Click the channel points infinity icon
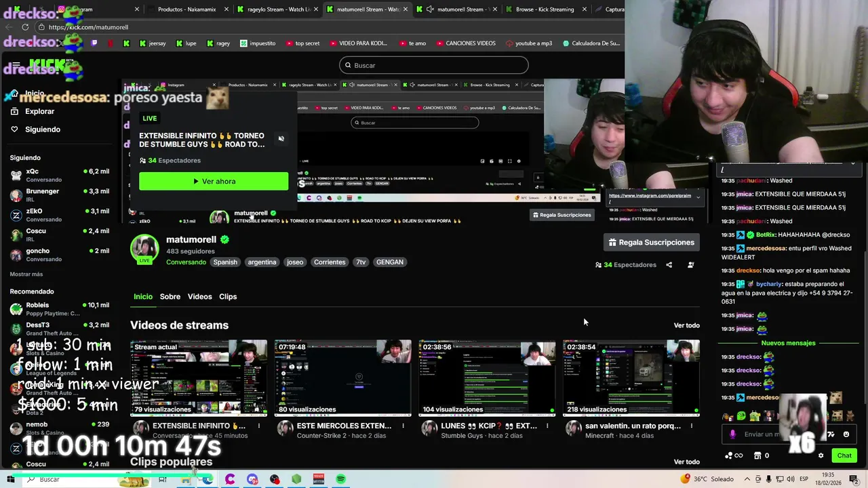Viewport: 868px width, 488px height. [x=734, y=455]
